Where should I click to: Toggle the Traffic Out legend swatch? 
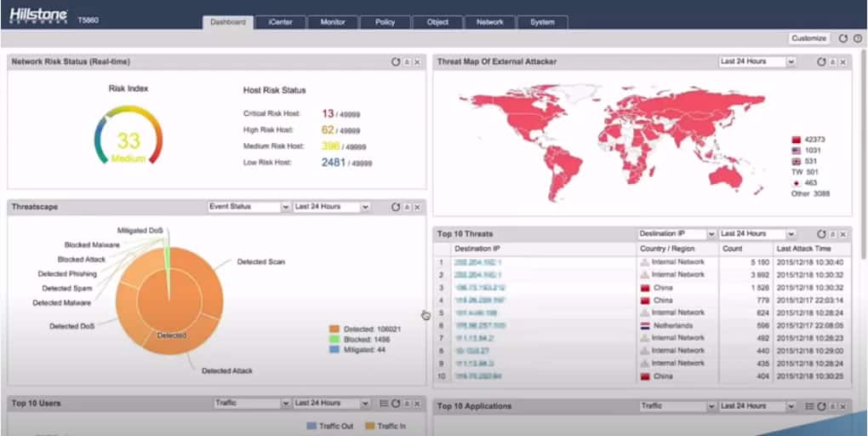pos(311,426)
